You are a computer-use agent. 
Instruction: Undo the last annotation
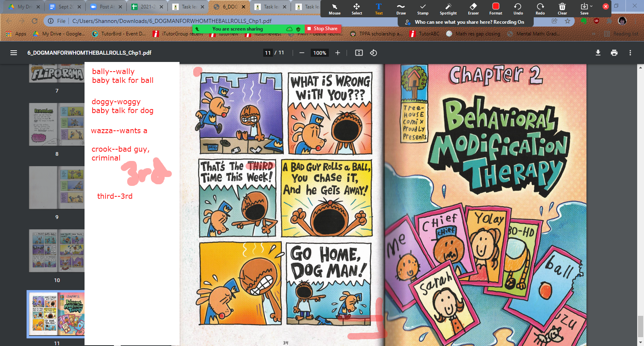[x=518, y=9]
